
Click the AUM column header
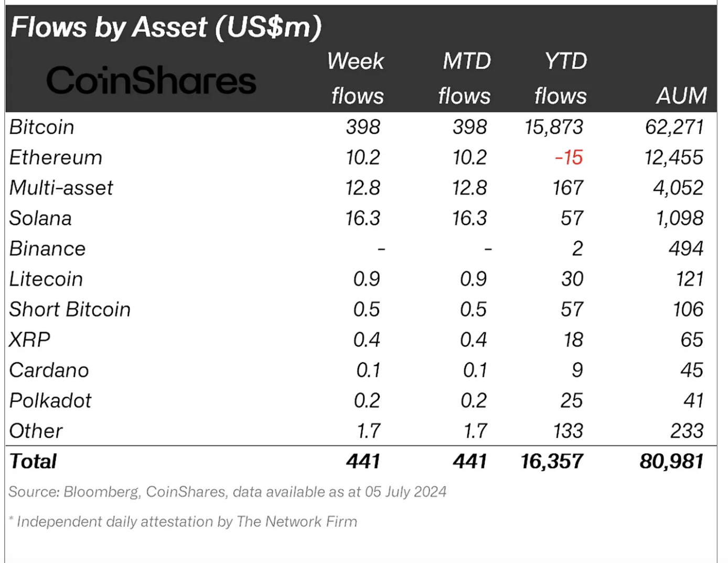(681, 96)
